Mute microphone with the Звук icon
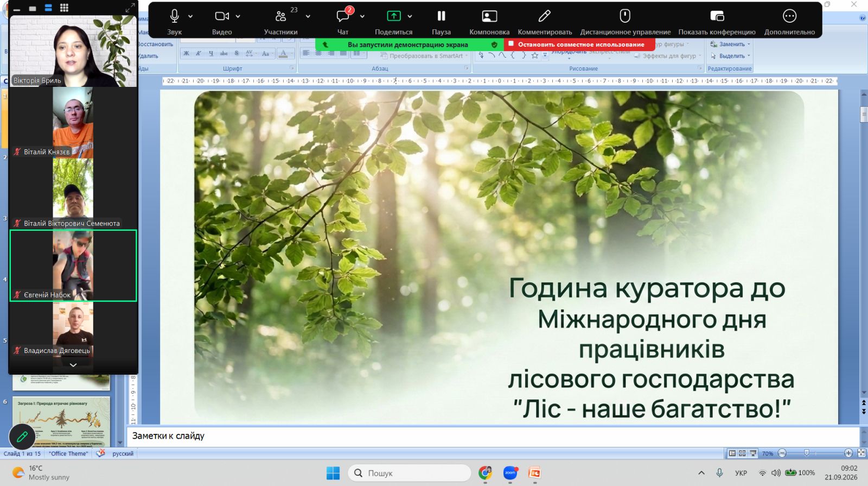868x486 pixels. 174,16
